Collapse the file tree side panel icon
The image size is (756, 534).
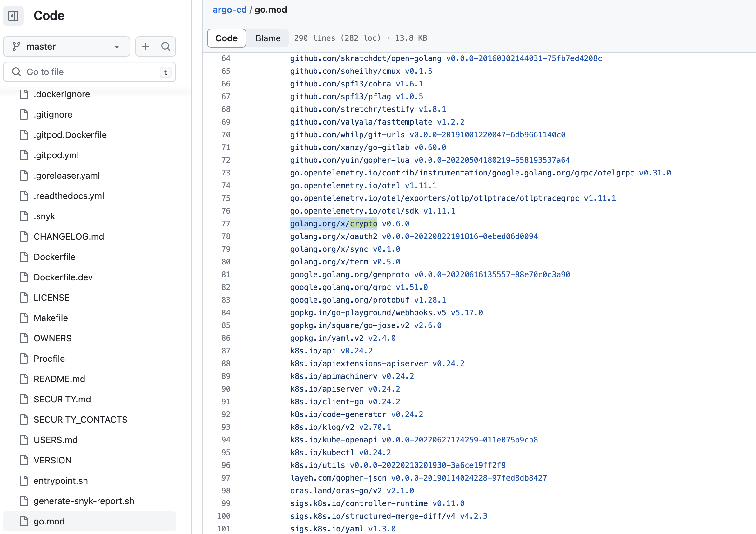(x=13, y=16)
